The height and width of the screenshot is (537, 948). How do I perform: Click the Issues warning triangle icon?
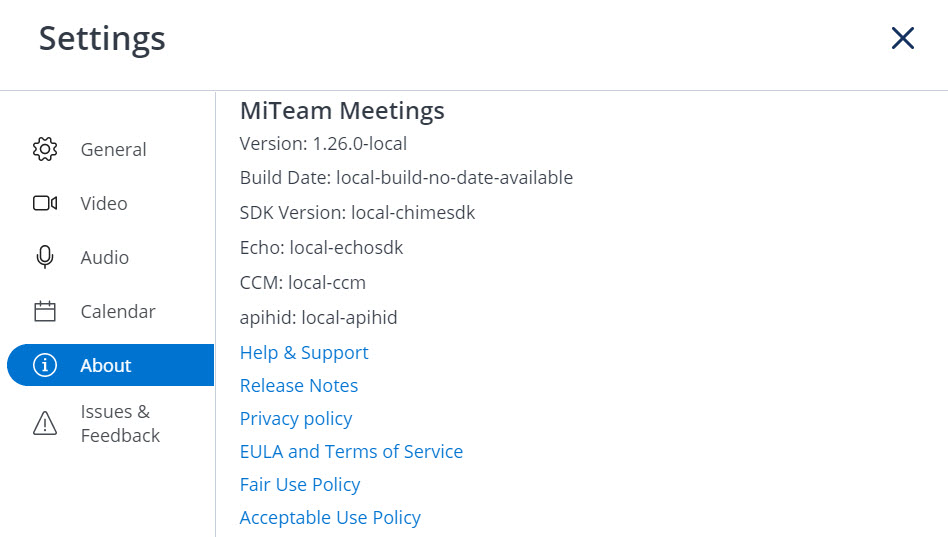45,423
